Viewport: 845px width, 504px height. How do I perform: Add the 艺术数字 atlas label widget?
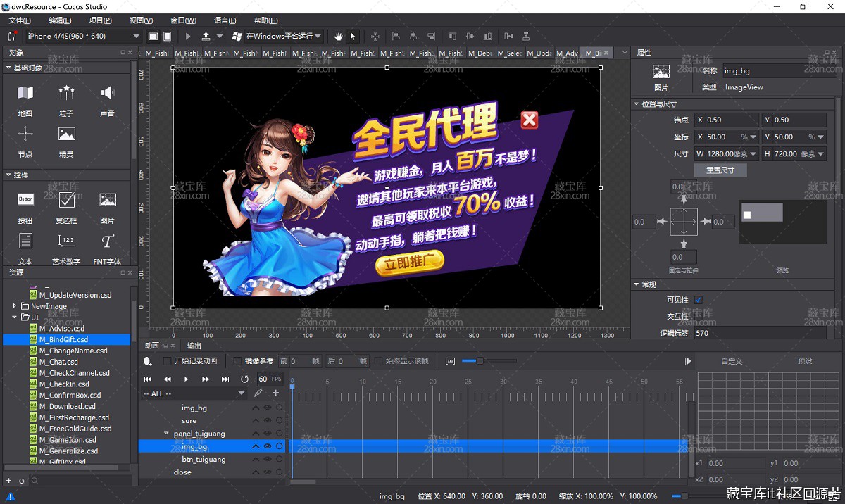(66, 248)
